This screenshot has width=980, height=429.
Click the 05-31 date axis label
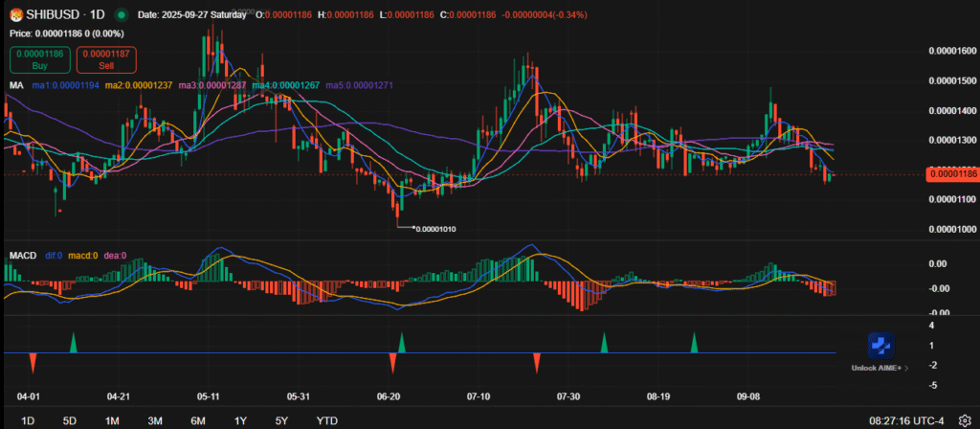tap(299, 396)
